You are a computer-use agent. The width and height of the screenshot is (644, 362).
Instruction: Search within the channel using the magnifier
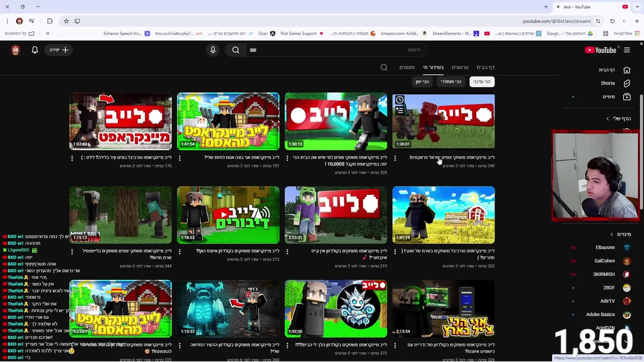click(x=384, y=67)
